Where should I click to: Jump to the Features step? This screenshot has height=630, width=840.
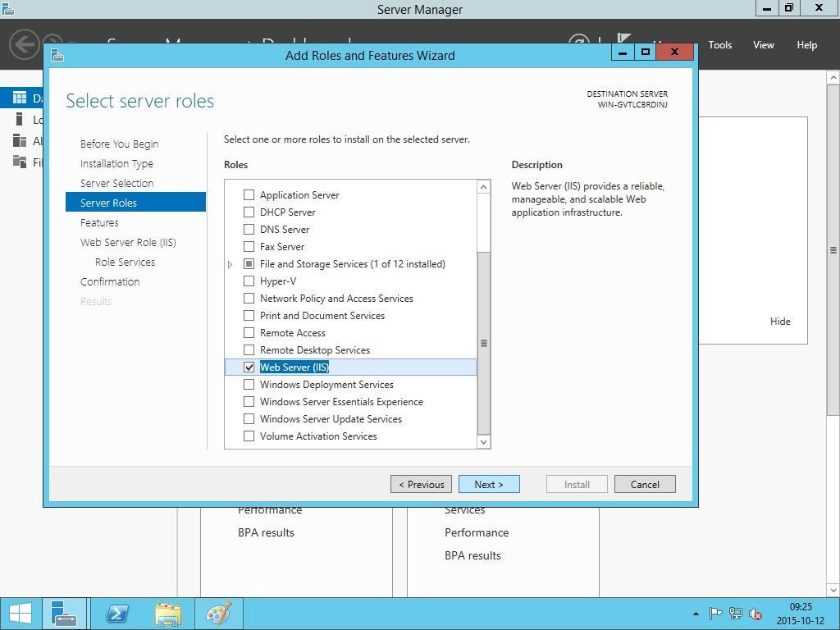pyautogui.click(x=99, y=222)
